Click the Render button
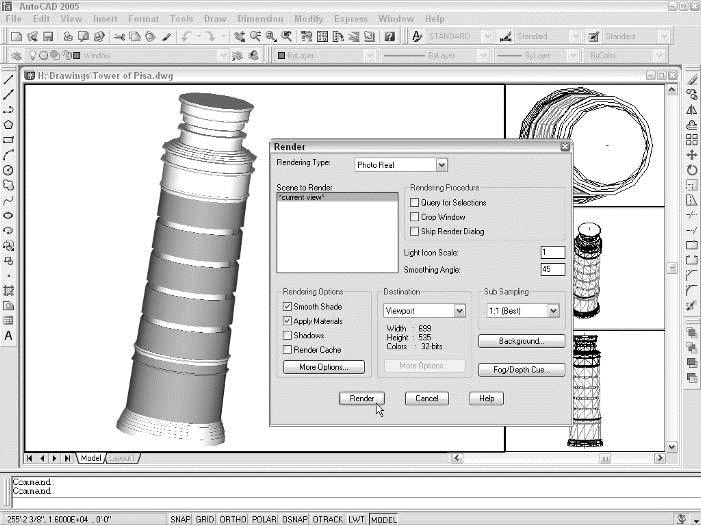Screen dimensions: 701x526 (x=361, y=398)
